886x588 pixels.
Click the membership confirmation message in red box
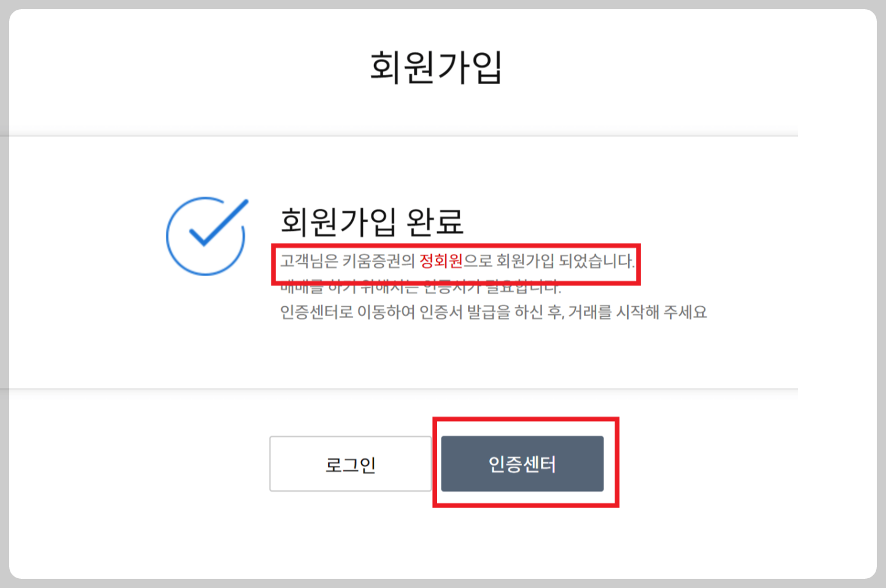click(x=457, y=261)
